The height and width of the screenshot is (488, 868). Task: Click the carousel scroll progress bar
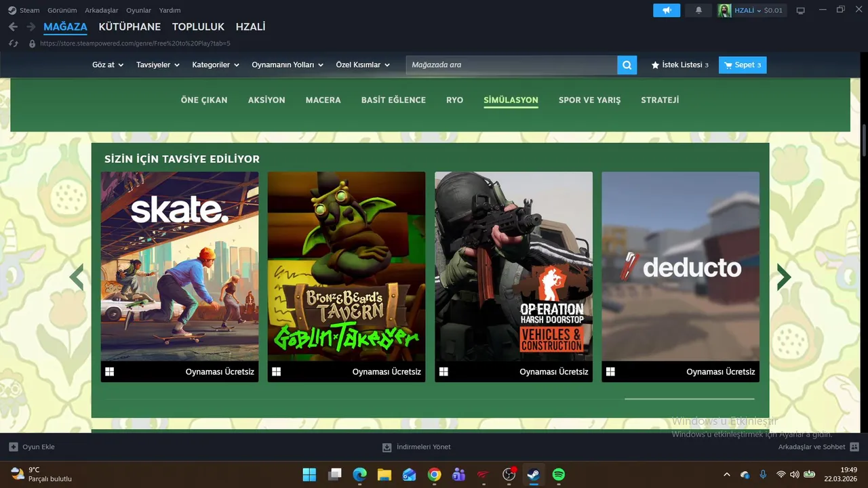click(x=689, y=399)
